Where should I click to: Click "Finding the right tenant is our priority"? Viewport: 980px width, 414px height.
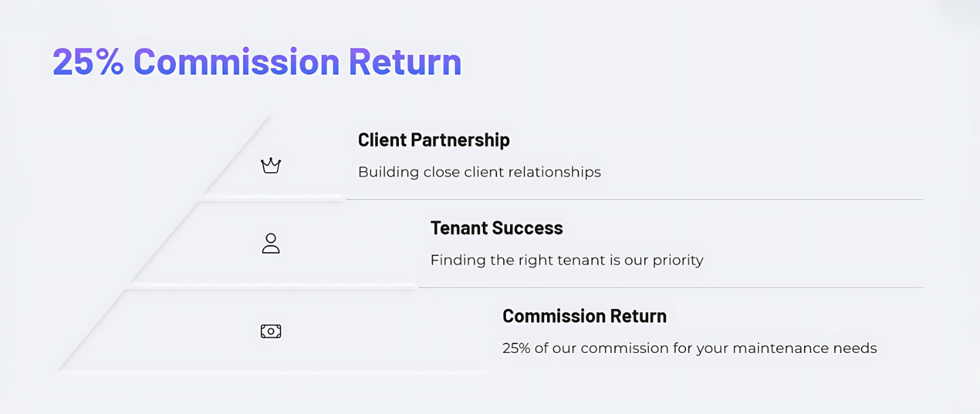566,260
